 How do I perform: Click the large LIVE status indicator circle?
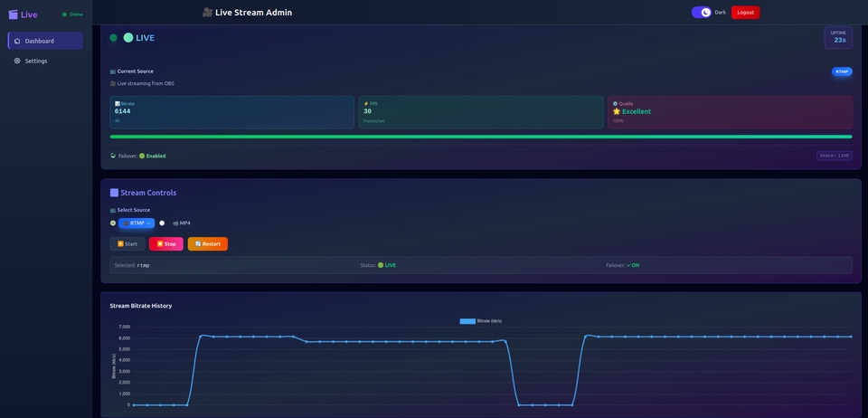128,38
